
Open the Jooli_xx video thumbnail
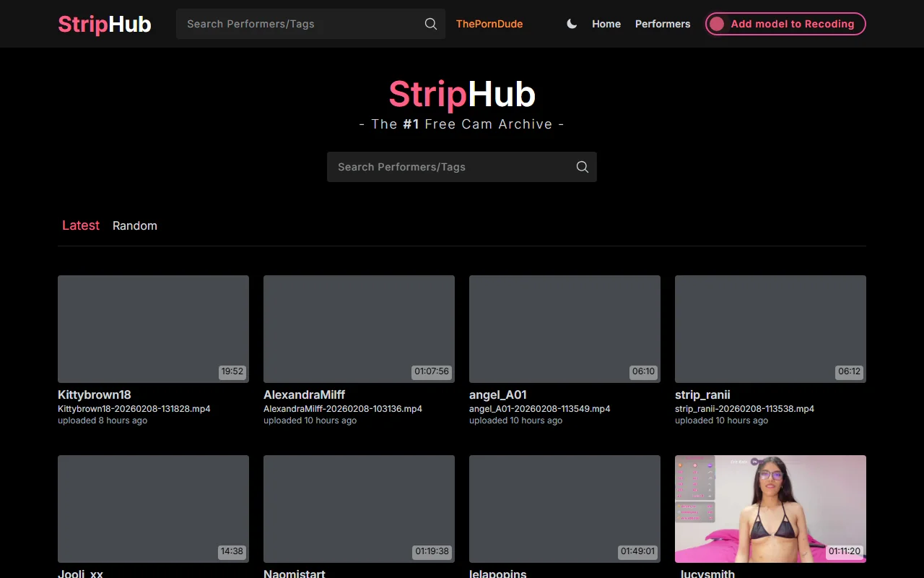(x=153, y=509)
